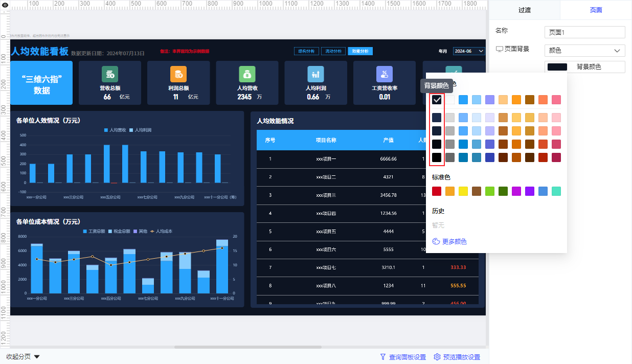Collapse pagination via 收起分页 arrow
The width and height of the screenshot is (632, 364).
[37, 357]
